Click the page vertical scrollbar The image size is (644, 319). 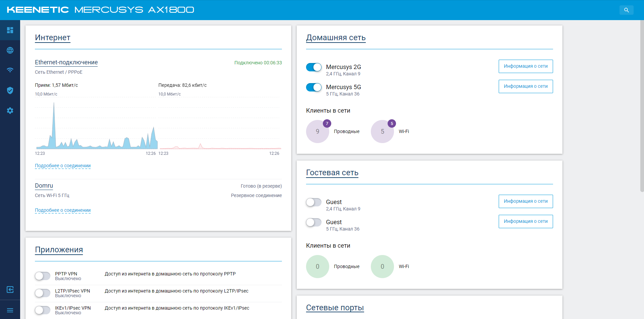pos(642,106)
